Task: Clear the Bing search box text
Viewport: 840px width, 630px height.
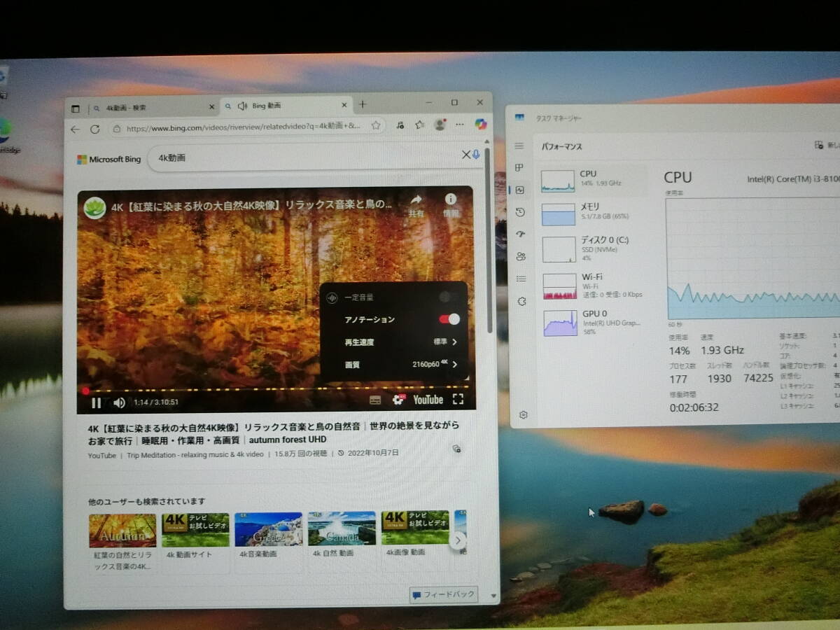Action: pos(465,155)
